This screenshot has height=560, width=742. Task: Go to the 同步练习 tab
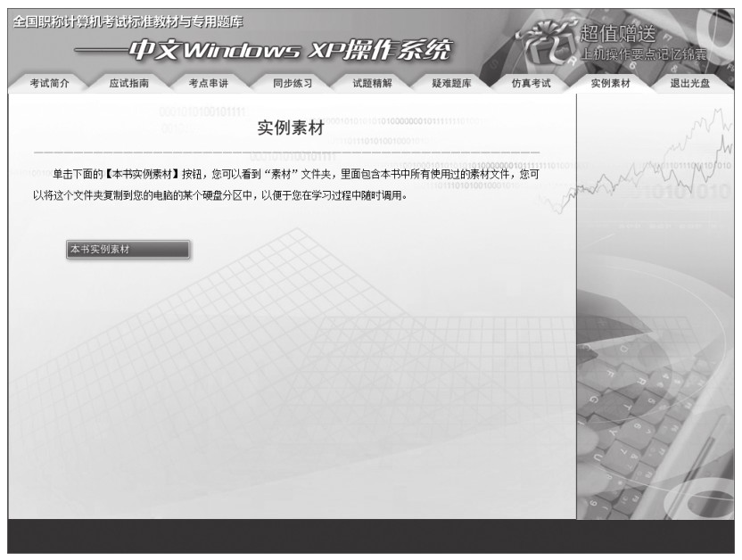coord(293,83)
